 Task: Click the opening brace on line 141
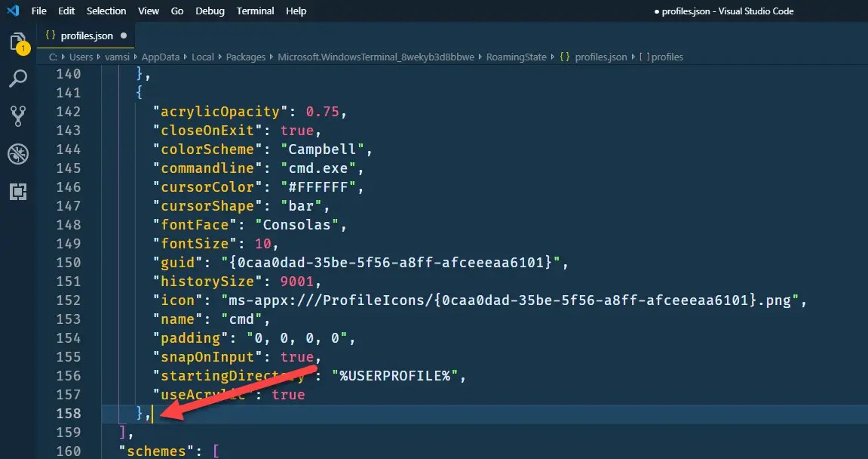140,93
